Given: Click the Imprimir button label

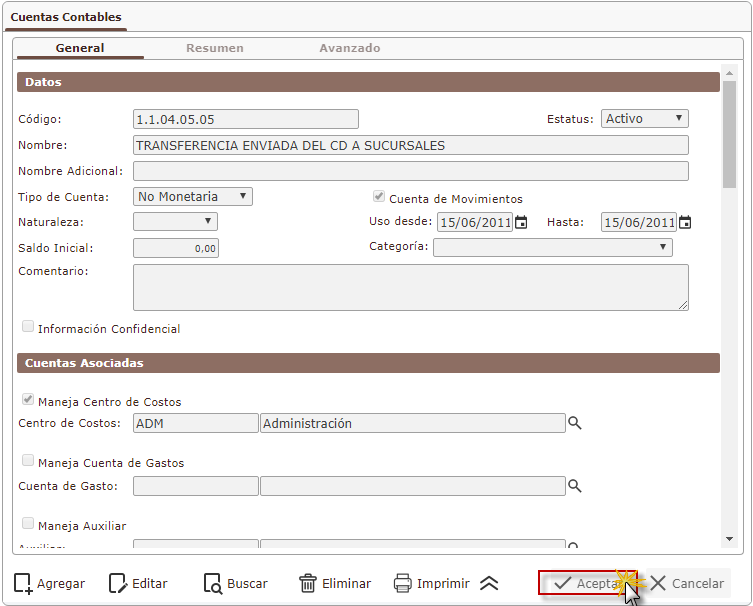Looking at the screenshot, I should coord(443,584).
